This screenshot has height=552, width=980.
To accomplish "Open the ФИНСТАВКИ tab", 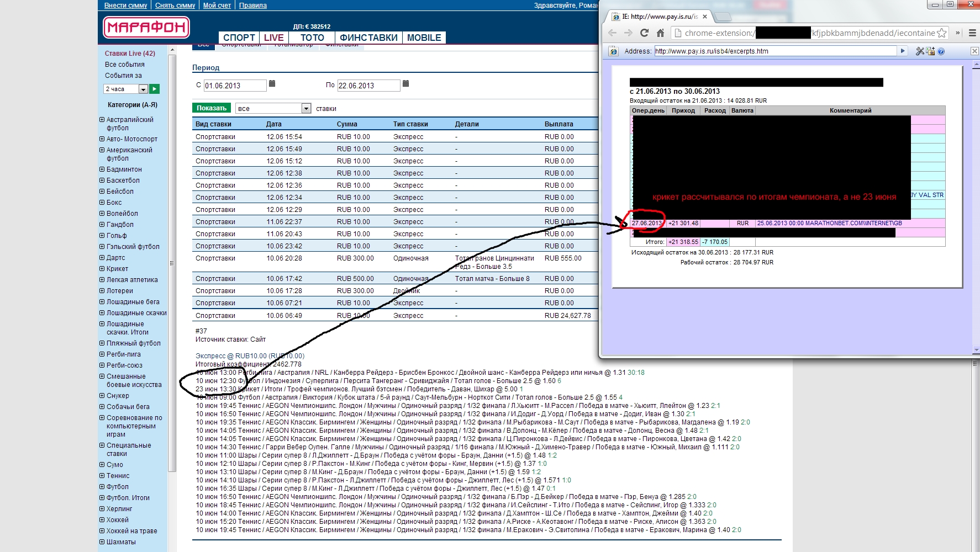I will click(x=368, y=38).
